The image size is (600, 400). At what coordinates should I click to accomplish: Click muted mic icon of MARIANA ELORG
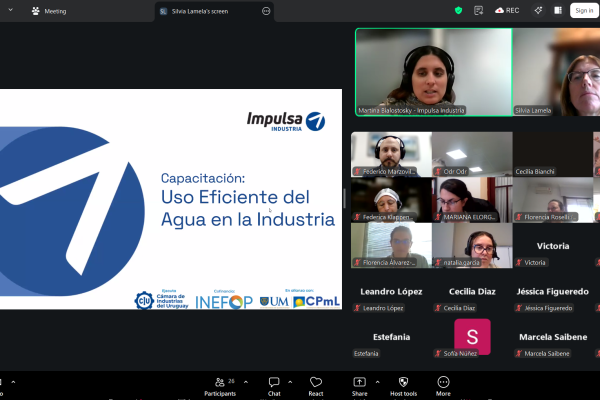pyautogui.click(x=438, y=217)
